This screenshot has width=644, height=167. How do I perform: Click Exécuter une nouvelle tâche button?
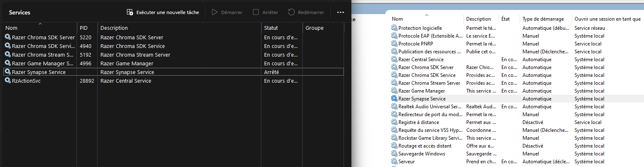pyautogui.click(x=163, y=12)
